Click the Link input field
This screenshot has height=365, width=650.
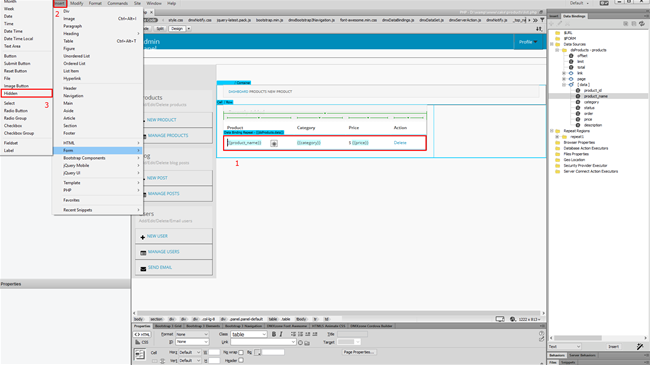263,342
